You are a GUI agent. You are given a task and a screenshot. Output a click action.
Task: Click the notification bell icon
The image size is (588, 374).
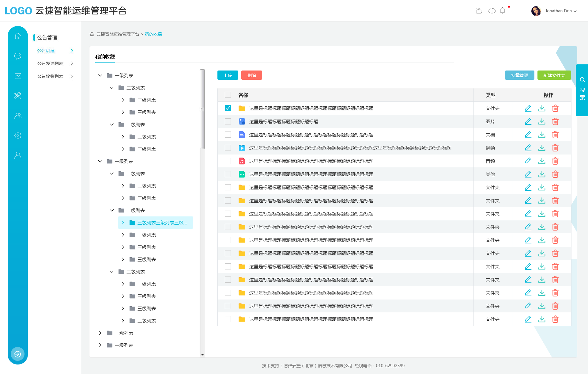coord(503,11)
